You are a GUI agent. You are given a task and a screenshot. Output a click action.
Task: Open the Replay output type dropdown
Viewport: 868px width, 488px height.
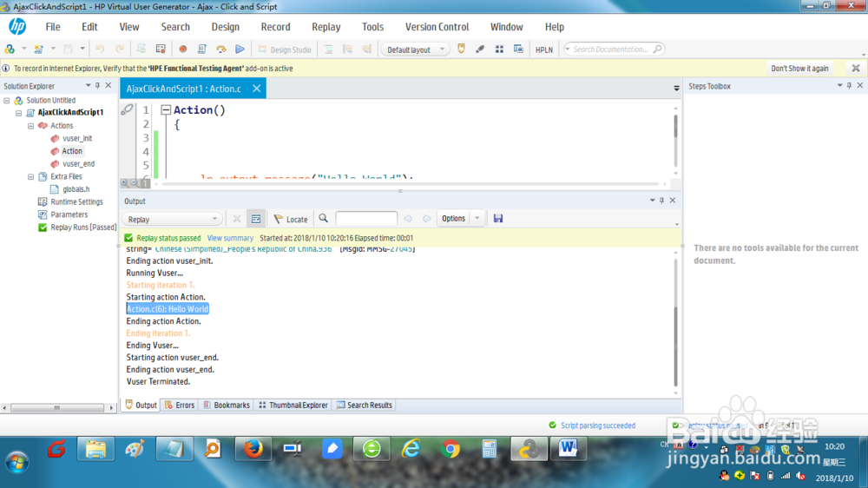click(172, 220)
